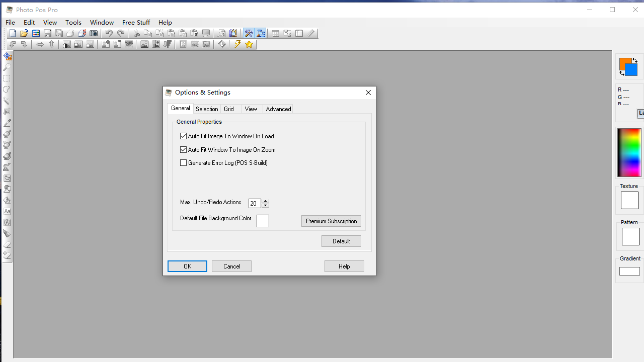Enable Generate Error Log checkbox

184,163
